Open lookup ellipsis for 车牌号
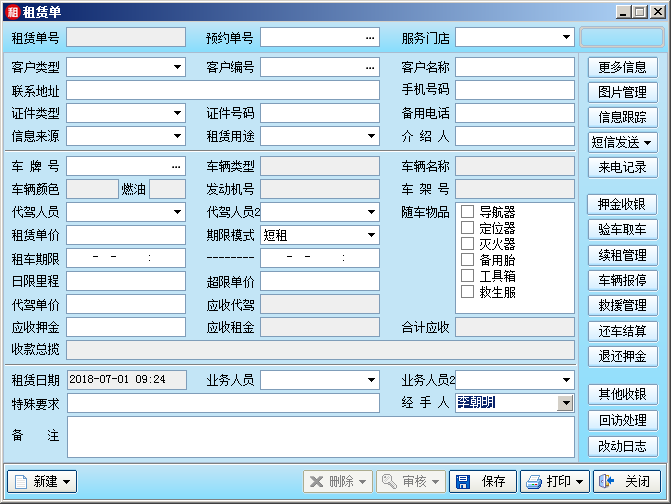This screenshot has height=504, width=671. (x=176, y=166)
